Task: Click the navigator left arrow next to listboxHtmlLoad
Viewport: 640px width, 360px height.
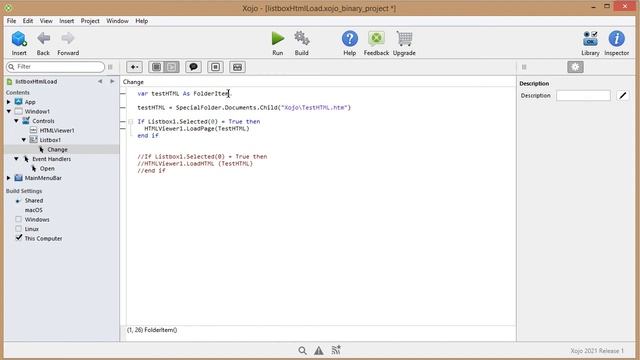Action: point(100,82)
